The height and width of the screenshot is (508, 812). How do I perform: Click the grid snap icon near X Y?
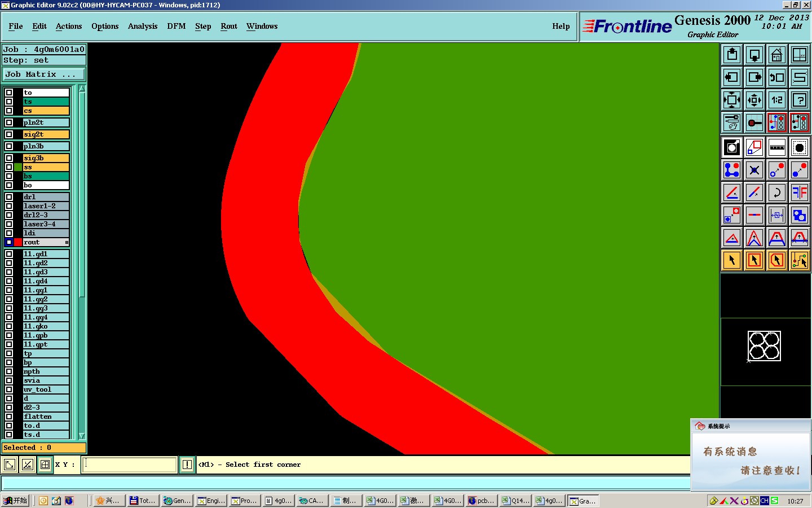45,465
